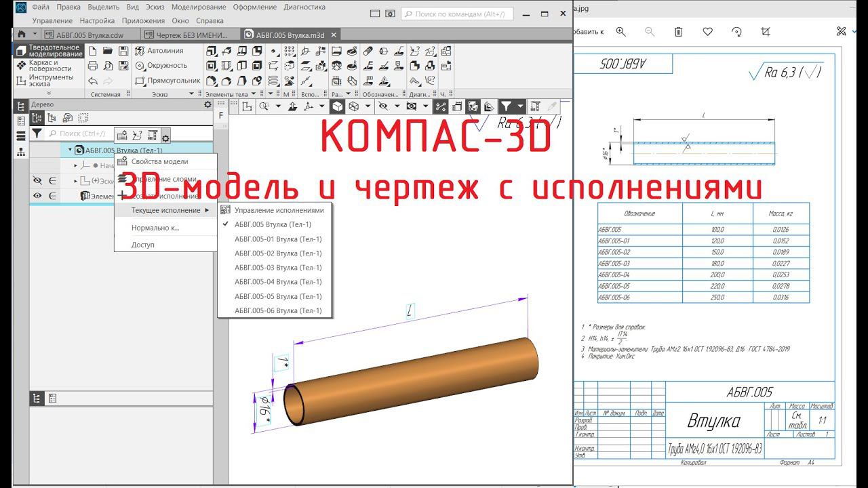This screenshot has height=488, width=868.
Task: Collapse the АБВГ.005 Втулка root tree node
Action: point(70,150)
